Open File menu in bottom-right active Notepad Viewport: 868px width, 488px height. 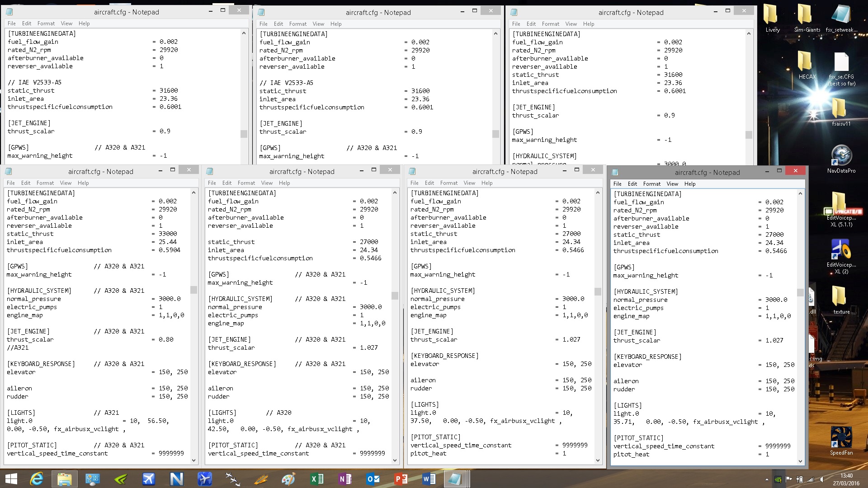(x=617, y=184)
